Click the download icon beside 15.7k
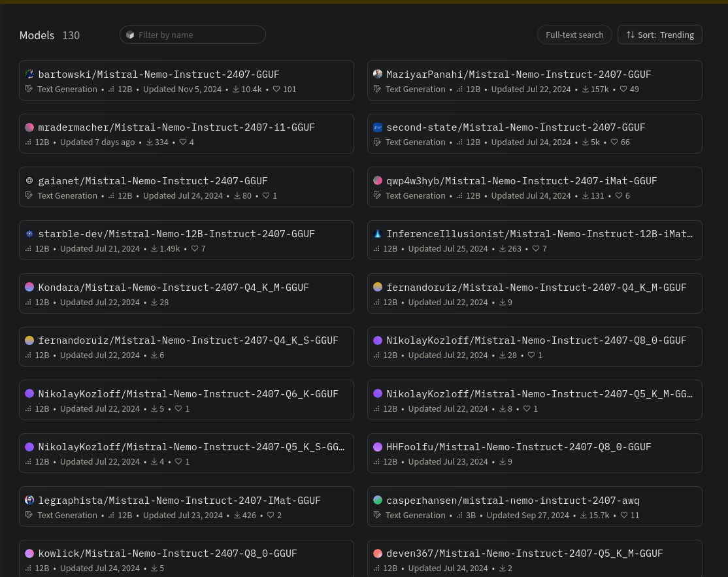 pos(583,516)
